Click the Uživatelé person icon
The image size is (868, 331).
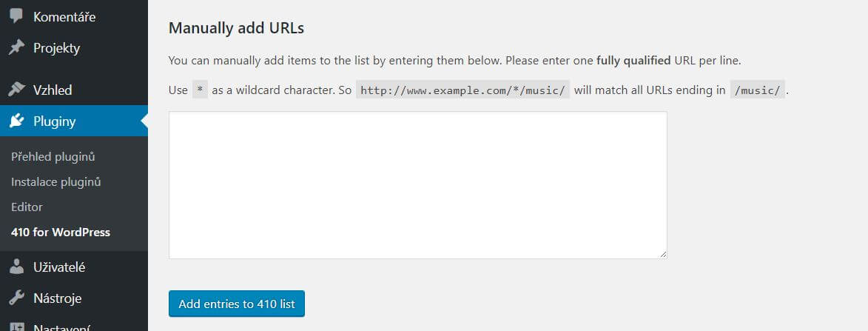tap(16, 267)
